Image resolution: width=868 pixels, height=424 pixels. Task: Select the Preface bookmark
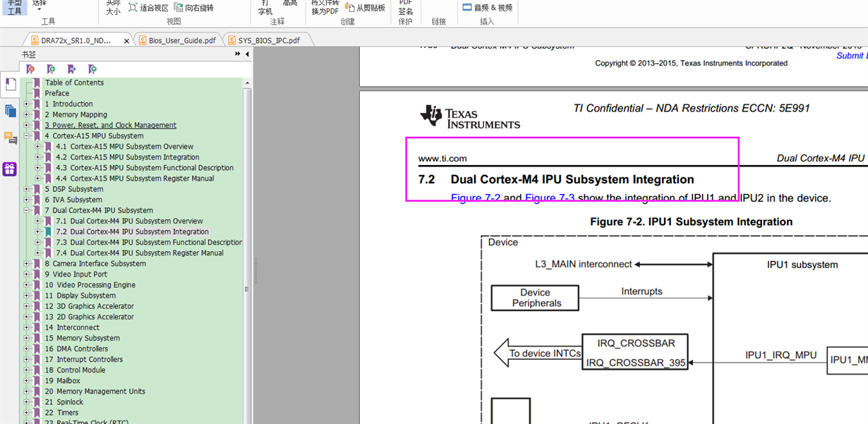click(x=57, y=93)
